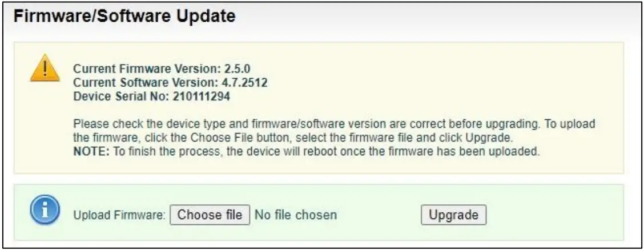Click the 'No file chosen' text
This screenshot has height=250, width=644.
tap(295, 215)
